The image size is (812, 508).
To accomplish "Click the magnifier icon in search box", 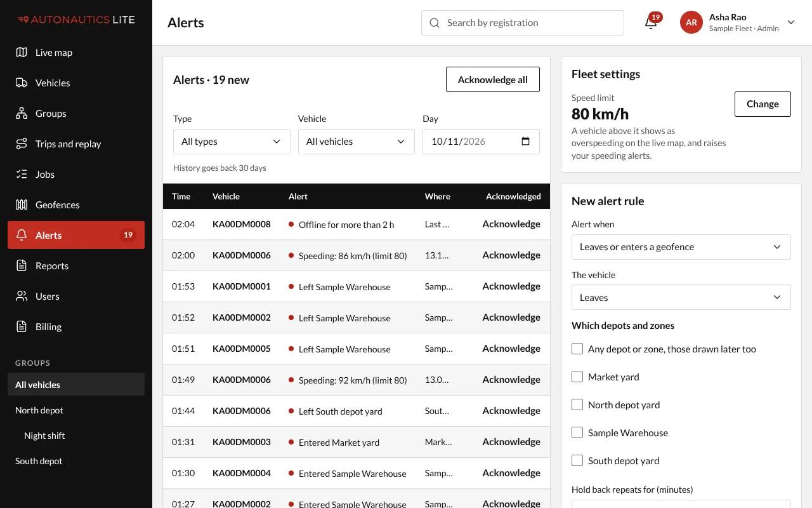I will (x=435, y=23).
